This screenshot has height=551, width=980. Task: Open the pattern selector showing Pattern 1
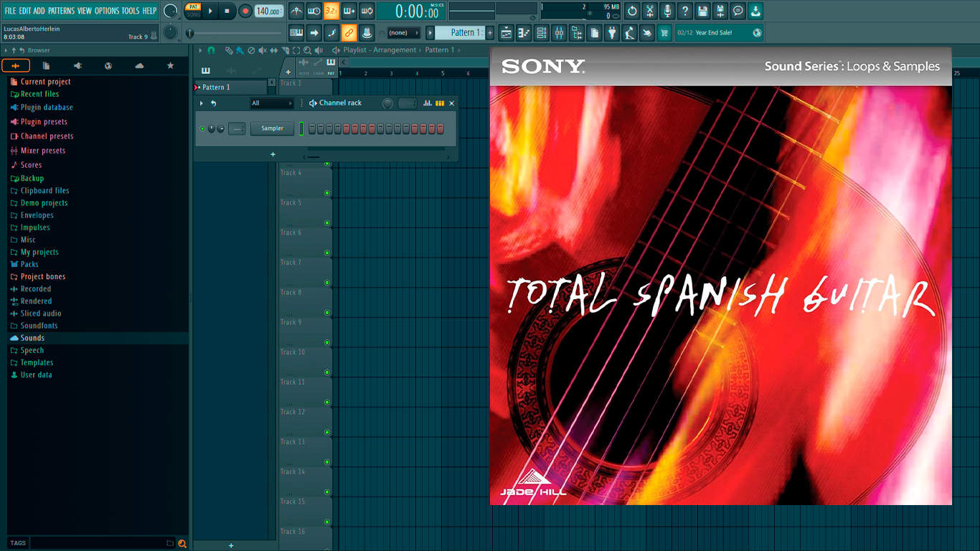tap(461, 33)
